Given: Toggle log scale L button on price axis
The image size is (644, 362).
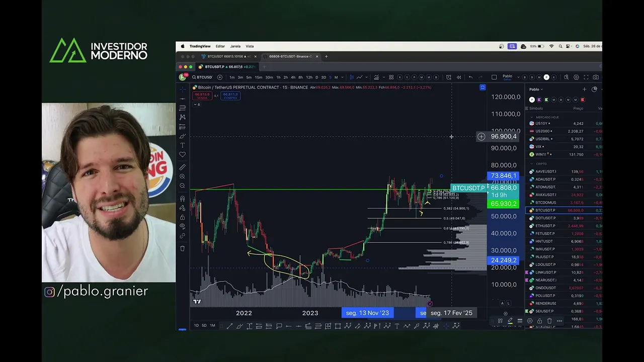Looking at the screenshot, I should click(509, 303).
